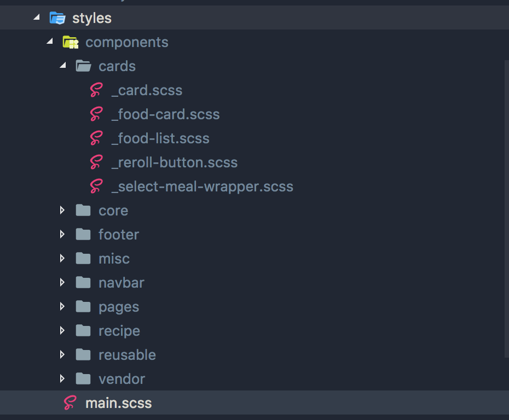The width and height of the screenshot is (509, 420).
Task: Collapse the components folder arrow
Action: tap(50, 41)
